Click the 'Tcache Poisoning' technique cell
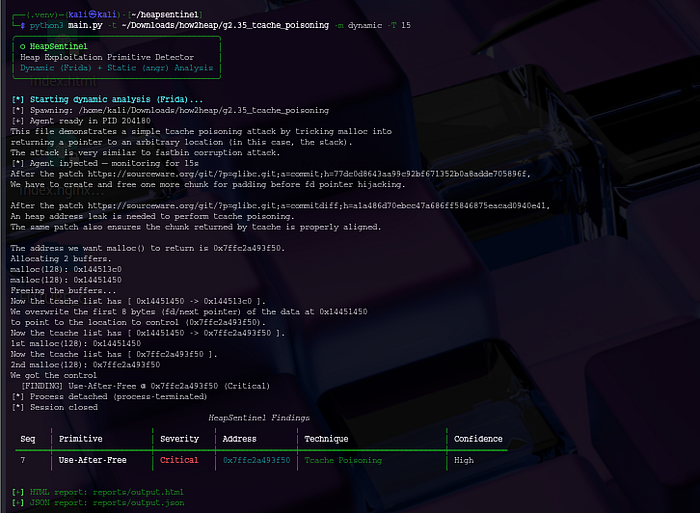This screenshot has width=700, height=513. point(343,460)
